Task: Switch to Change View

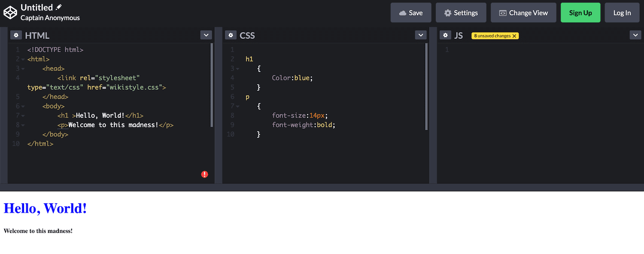Action: tap(523, 12)
